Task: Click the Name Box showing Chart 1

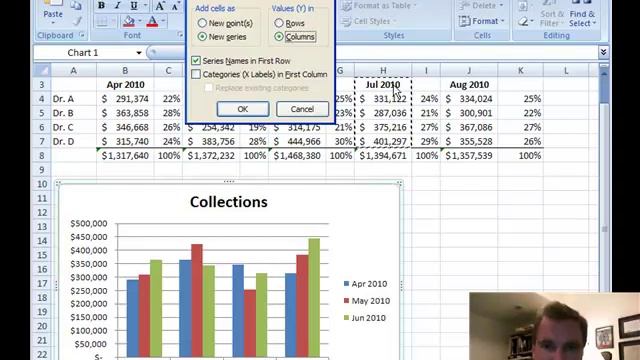Action: pos(83,53)
